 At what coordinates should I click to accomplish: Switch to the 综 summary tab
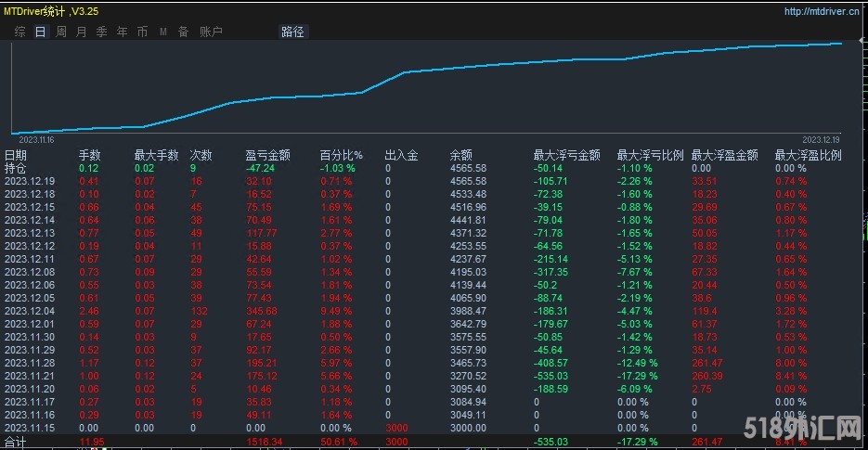(x=19, y=32)
